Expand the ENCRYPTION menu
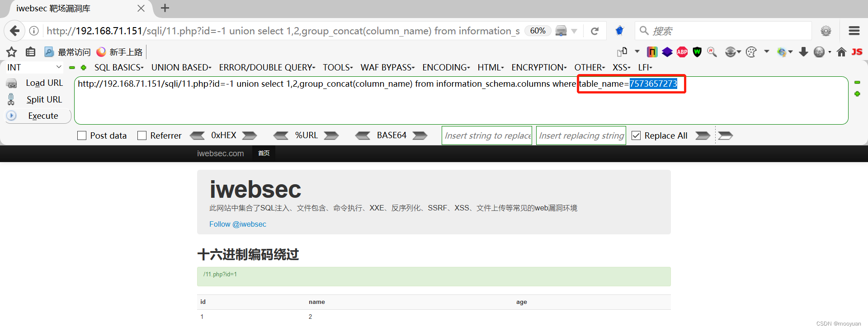This screenshot has width=868, height=331. pyautogui.click(x=539, y=67)
